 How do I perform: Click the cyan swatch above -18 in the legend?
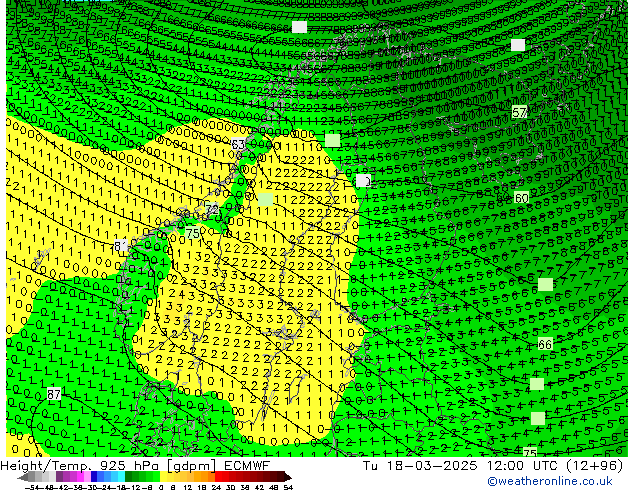(x=121, y=477)
